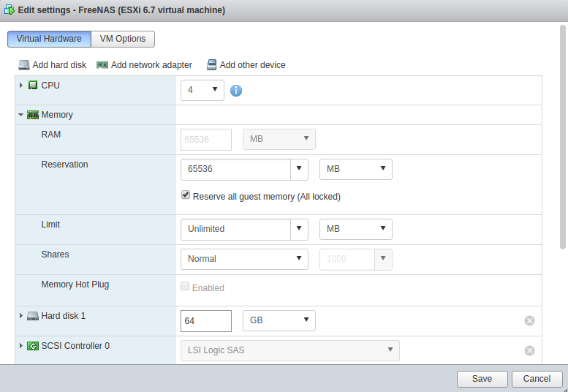Click the Limit Unlimited input field

click(235, 229)
